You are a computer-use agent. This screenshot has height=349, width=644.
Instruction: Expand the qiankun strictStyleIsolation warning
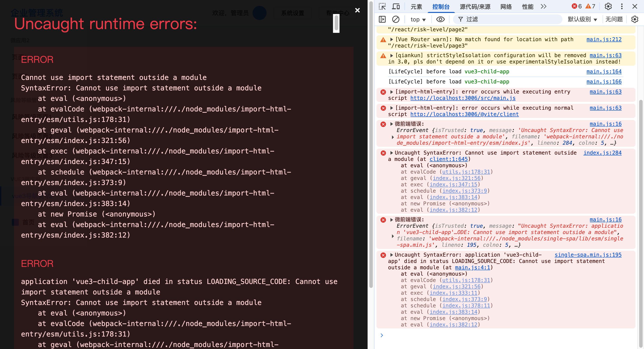pos(392,55)
